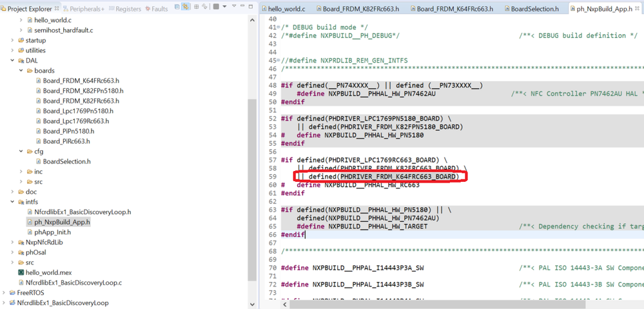Switch to the Peripherals+ tab
644x309 pixels.
pyautogui.click(x=83, y=8)
